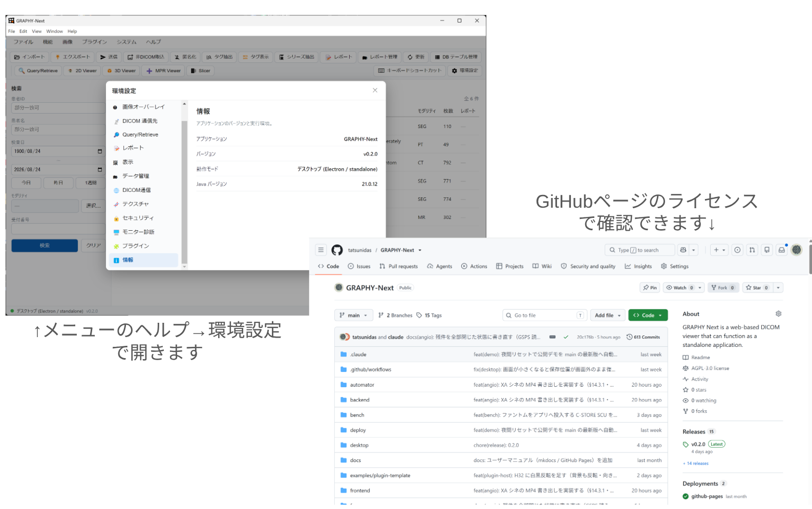Click the user avatar in GitHub header
Viewport: 812px width, 509px height.
[796, 250]
